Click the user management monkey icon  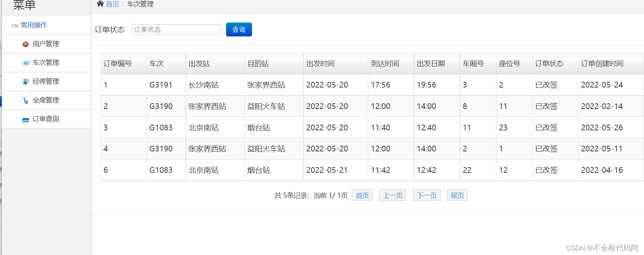26,44
